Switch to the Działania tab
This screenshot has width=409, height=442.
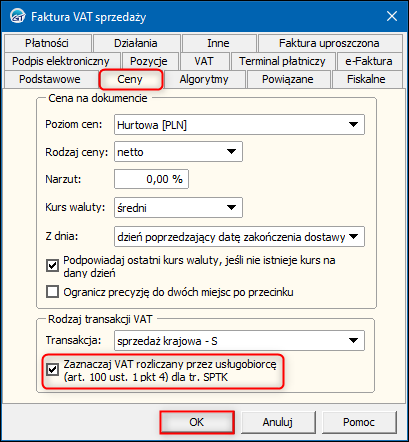[x=136, y=43]
